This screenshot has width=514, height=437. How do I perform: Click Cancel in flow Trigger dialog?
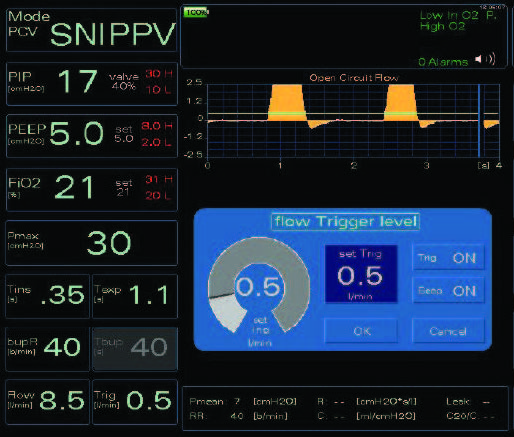click(x=448, y=331)
